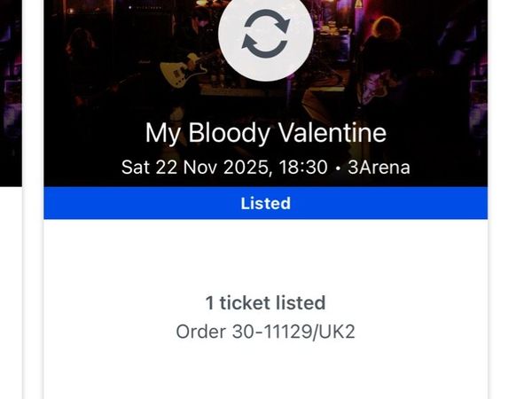532x399 pixels.
Task: Tap the blue Listed status banner
Action: (x=265, y=203)
